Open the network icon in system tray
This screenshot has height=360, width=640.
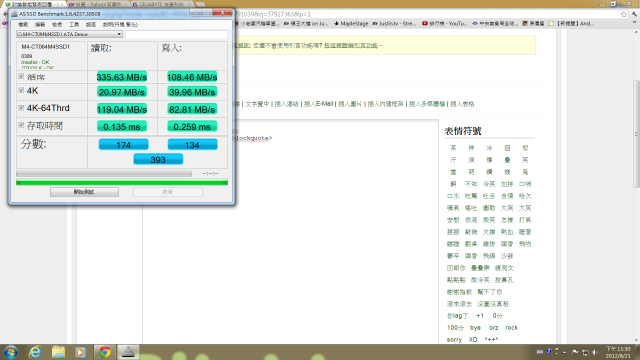pos(585,352)
